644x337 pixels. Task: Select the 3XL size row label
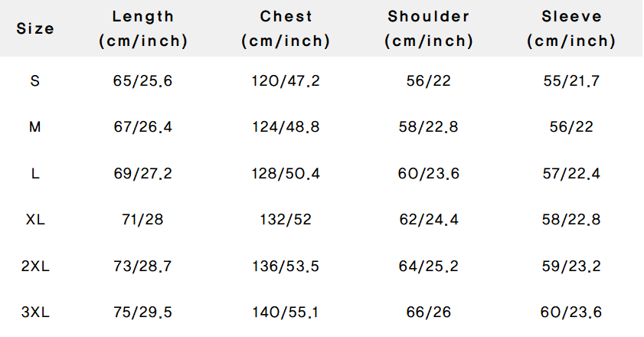click(x=35, y=312)
